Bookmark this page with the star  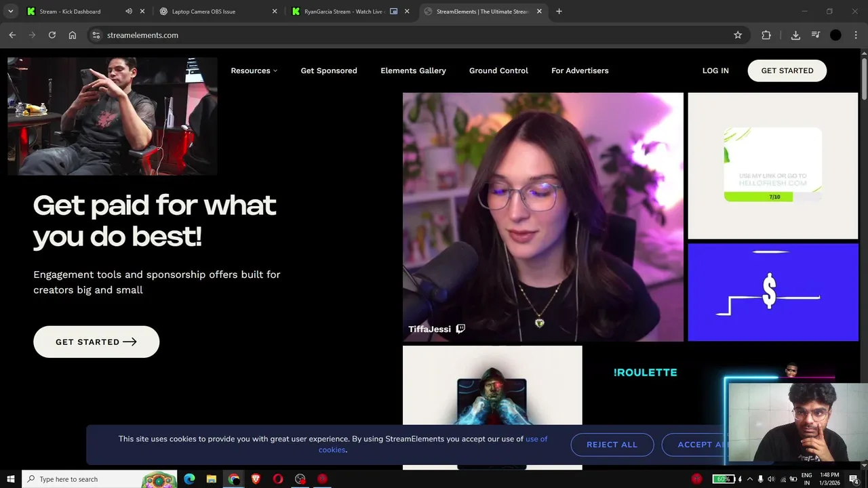738,35
